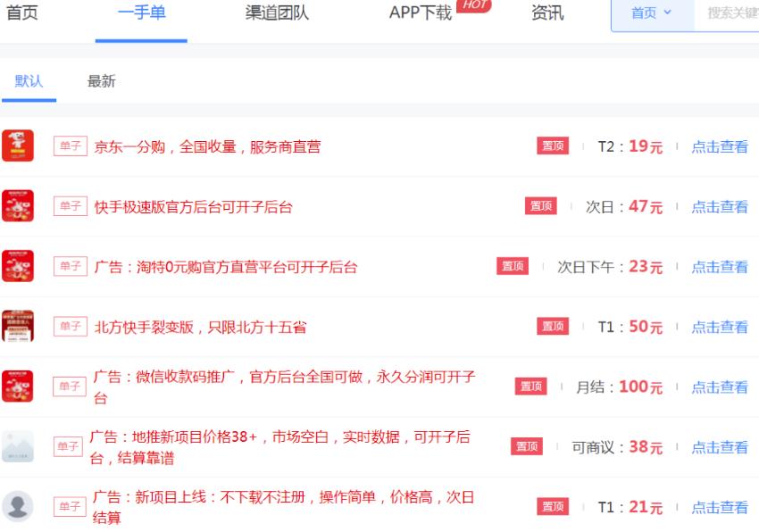
Task: Open the 首页 dropdown beside the search box
Action: 651,13
